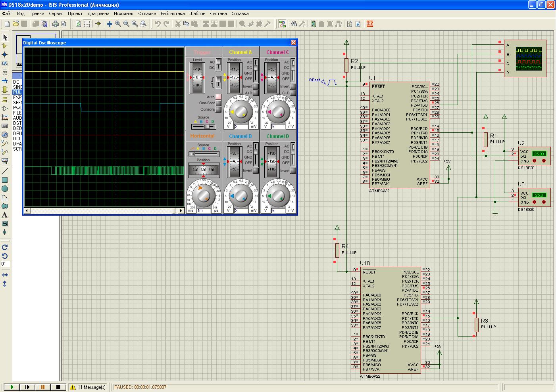556x392 pixels.
Task: Select the Generator mode sine icon
Action: (x=5, y=134)
